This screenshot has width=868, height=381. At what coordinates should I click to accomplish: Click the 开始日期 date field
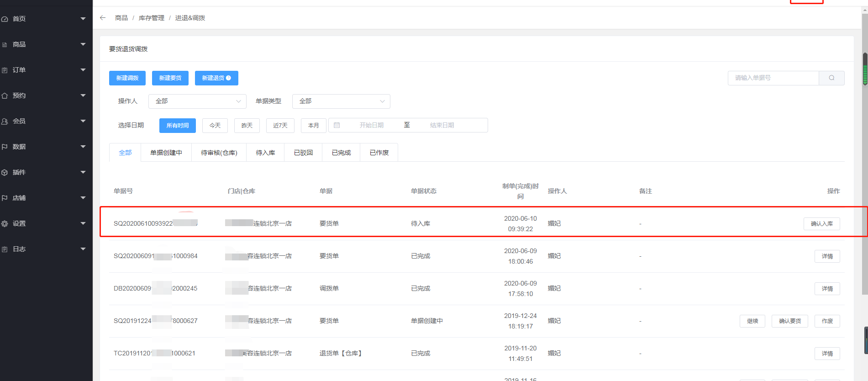[371, 125]
